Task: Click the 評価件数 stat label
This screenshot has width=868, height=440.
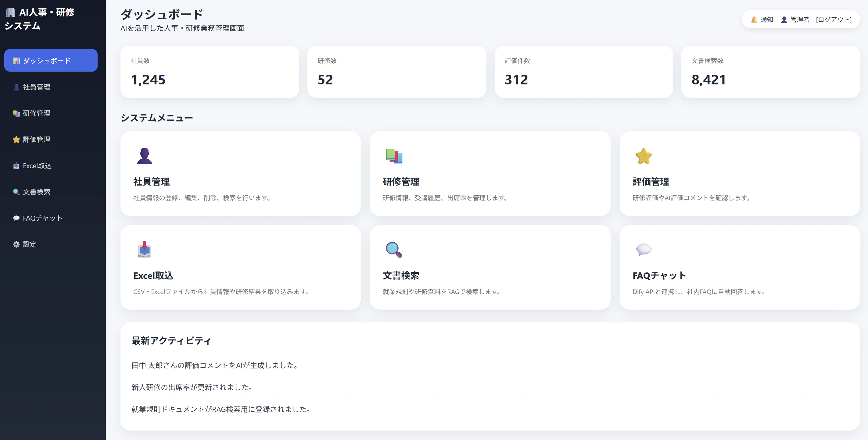Action: pyautogui.click(x=518, y=61)
